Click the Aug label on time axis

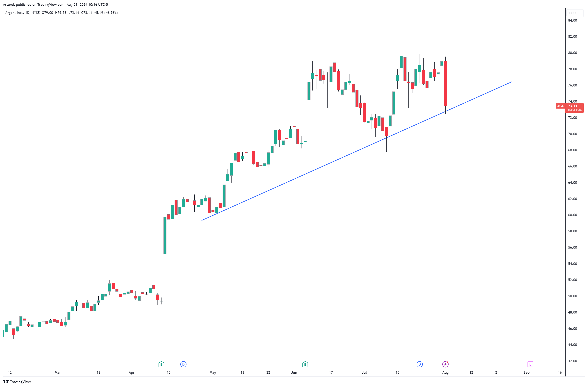coord(445,373)
